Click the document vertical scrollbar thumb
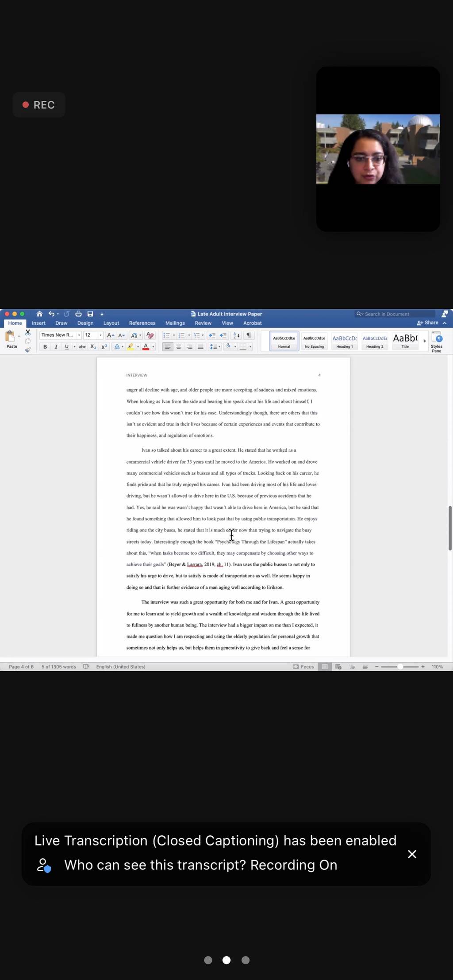The width and height of the screenshot is (453, 980). pyautogui.click(x=450, y=528)
